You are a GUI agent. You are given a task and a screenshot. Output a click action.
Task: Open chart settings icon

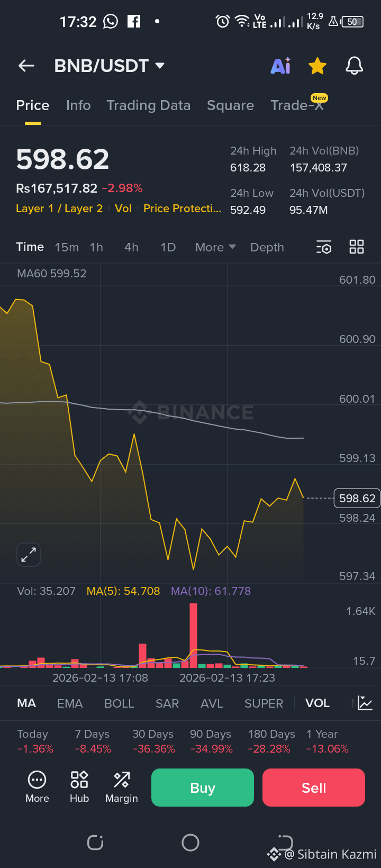(x=324, y=247)
